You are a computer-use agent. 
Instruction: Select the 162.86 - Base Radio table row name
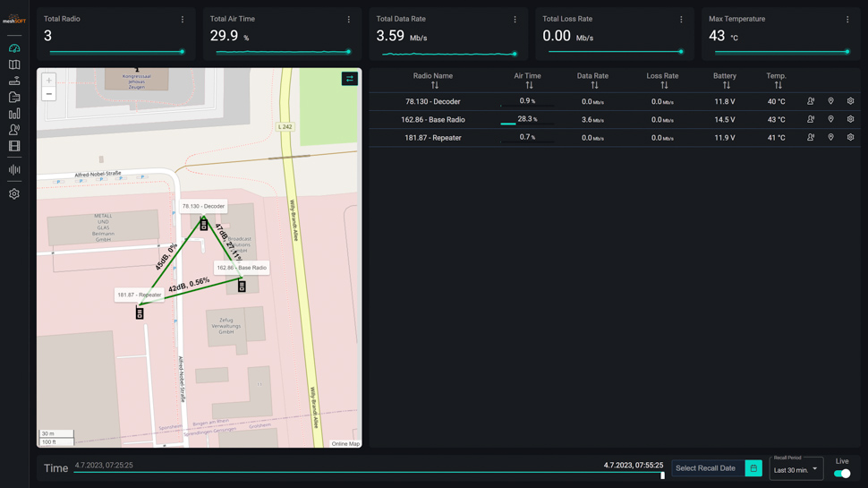coord(433,120)
